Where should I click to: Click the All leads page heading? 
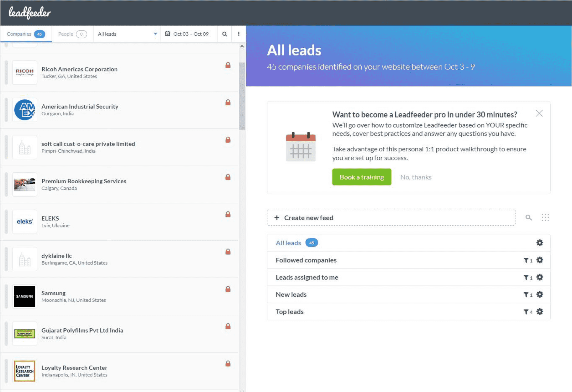coord(294,50)
